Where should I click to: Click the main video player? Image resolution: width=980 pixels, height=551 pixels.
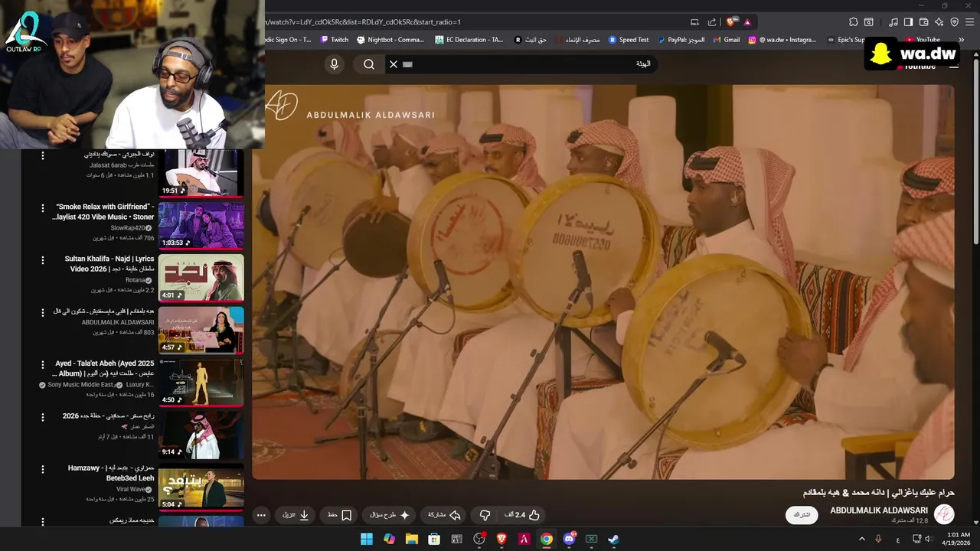pyautogui.click(x=603, y=282)
